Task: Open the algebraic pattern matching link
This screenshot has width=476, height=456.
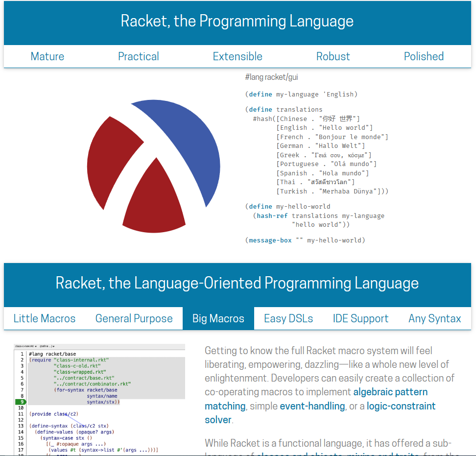Action: 390,391
